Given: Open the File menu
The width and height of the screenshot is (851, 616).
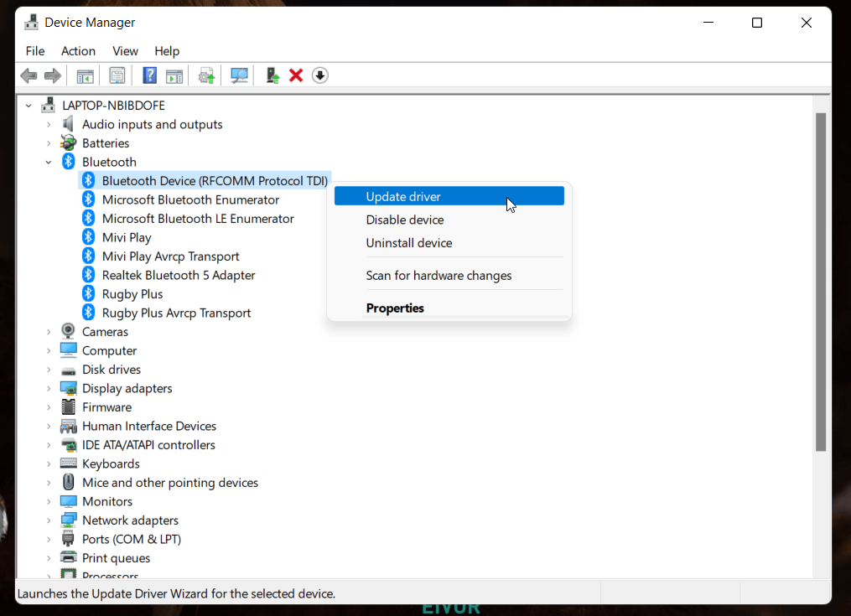Looking at the screenshot, I should (35, 51).
